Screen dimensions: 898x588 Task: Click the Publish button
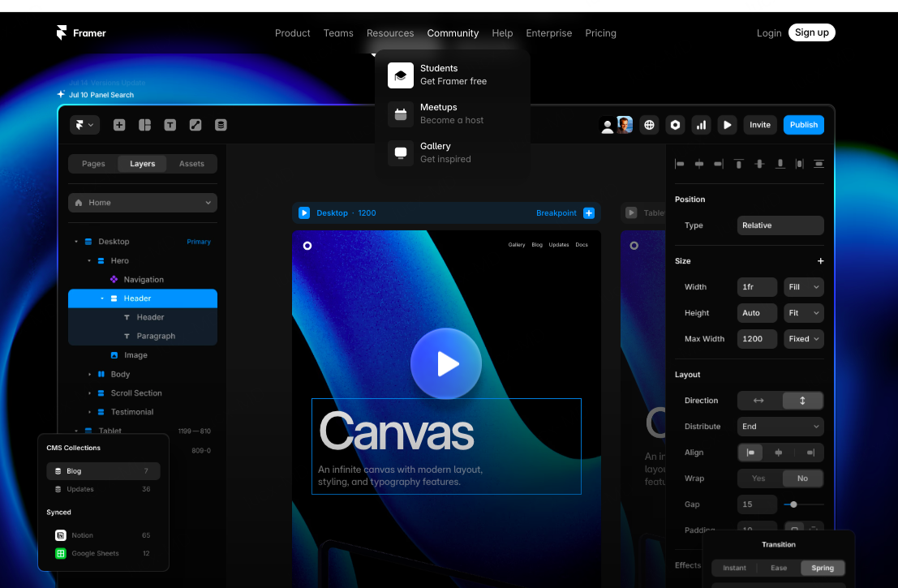click(x=804, y=125)
